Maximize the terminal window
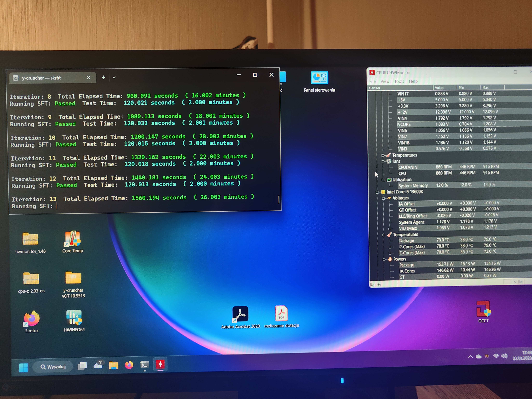This screenshot has width=532, height=399. (255, 75)
